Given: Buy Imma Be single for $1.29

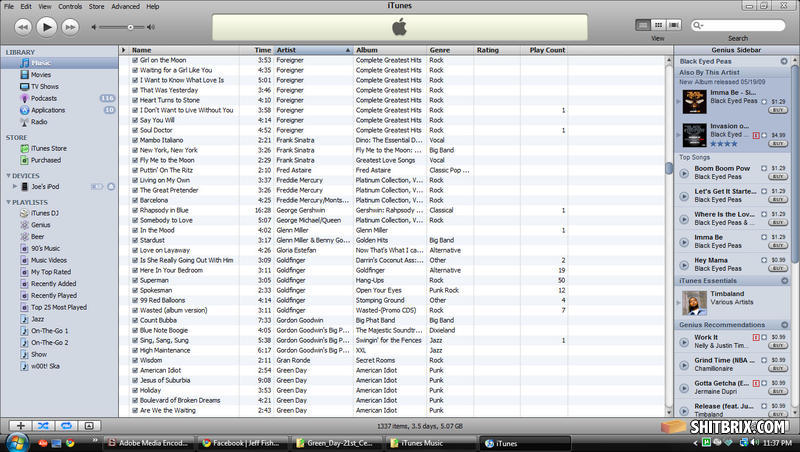Looking at the screenshot, I should pyautogui.click(x=778, y=110).
